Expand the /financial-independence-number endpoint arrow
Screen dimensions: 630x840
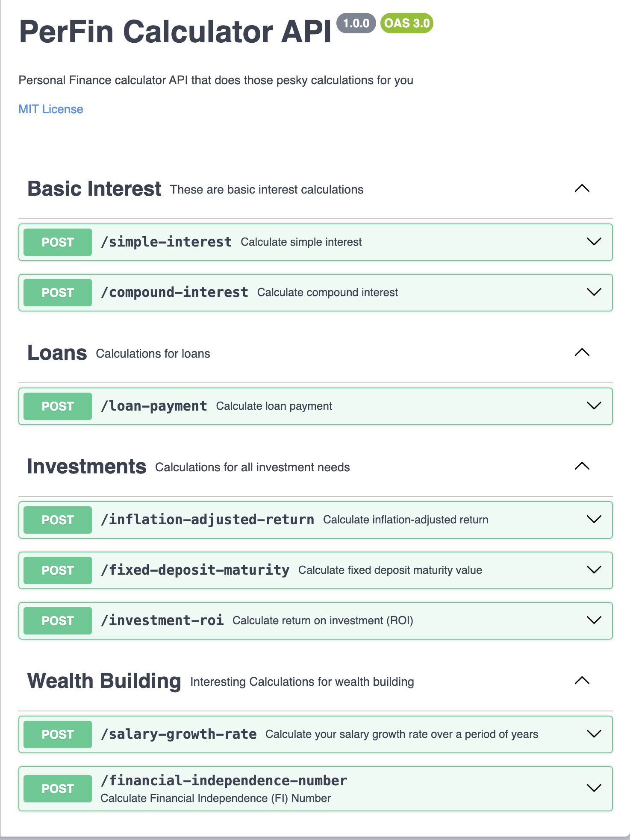point(594,788)
